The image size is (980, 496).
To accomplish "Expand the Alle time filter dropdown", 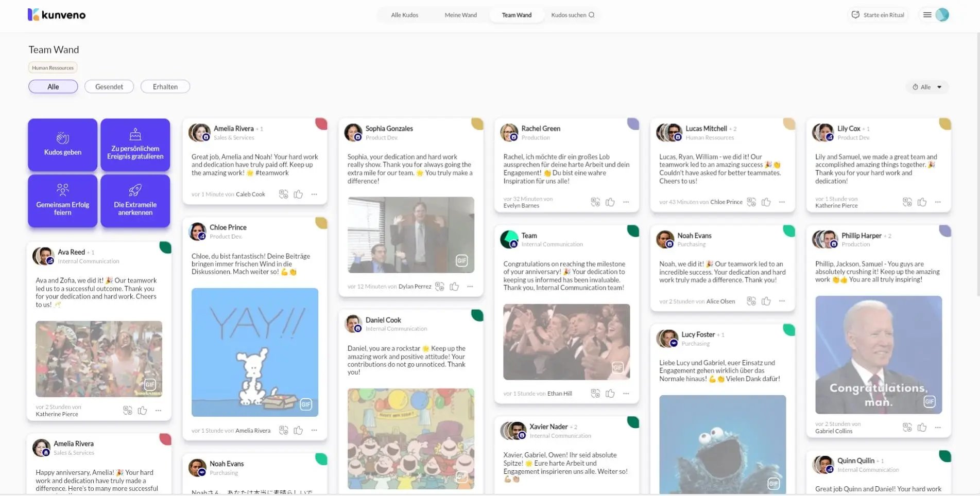I will 927,87.
